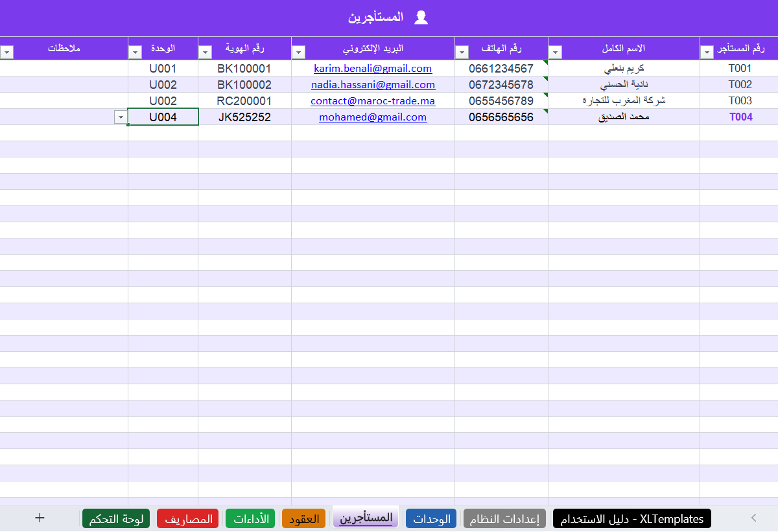The height and width of the screenshot is (532, 778).
Task: Select phone number cell 0655456789
Action: pos(501,100)
